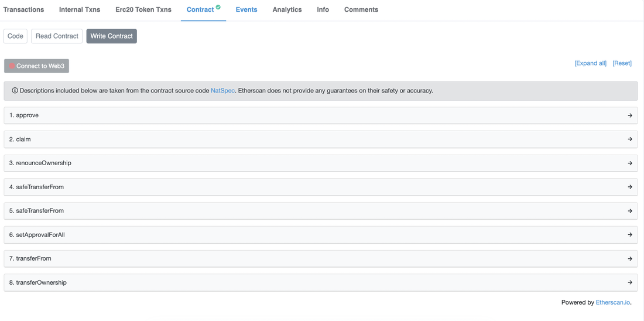Image resolution: width=644 pixels, height=321 pixels.
Task: Click the red status dot on Connect to Web3
Action: coord(12,66)
